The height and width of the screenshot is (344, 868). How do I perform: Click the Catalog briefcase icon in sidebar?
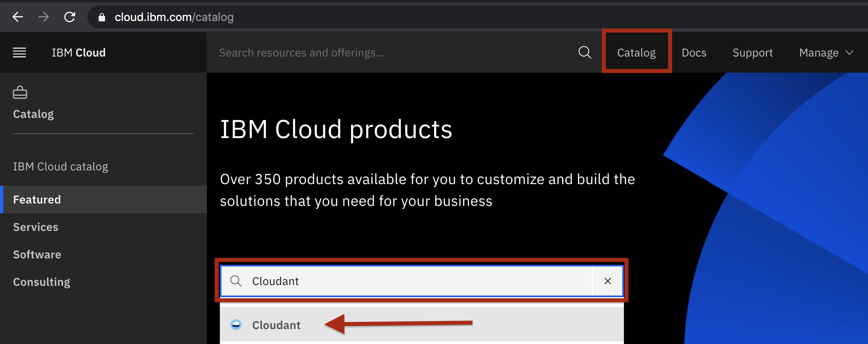click(x=20, y=92)
